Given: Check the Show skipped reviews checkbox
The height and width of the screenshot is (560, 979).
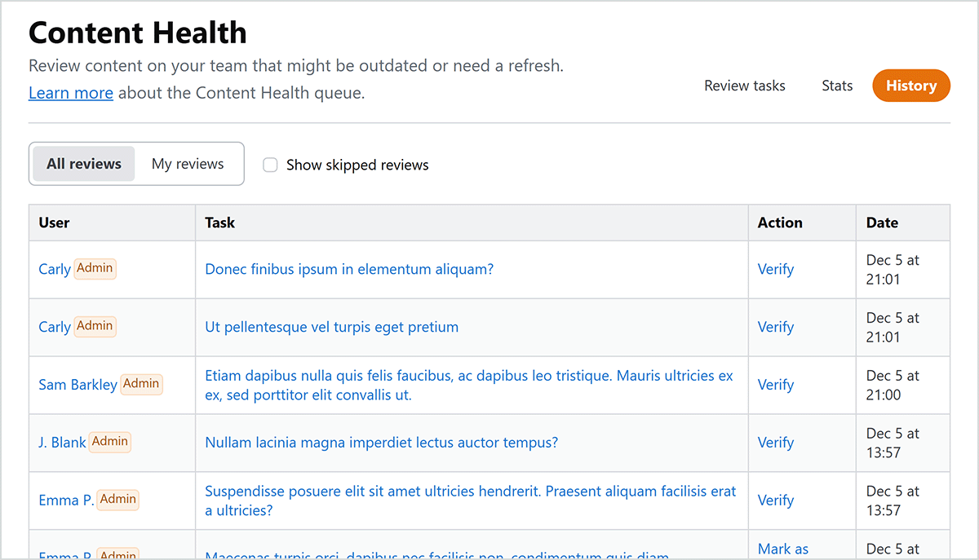Looking at the screenshot, I should (x=270, y=165).
